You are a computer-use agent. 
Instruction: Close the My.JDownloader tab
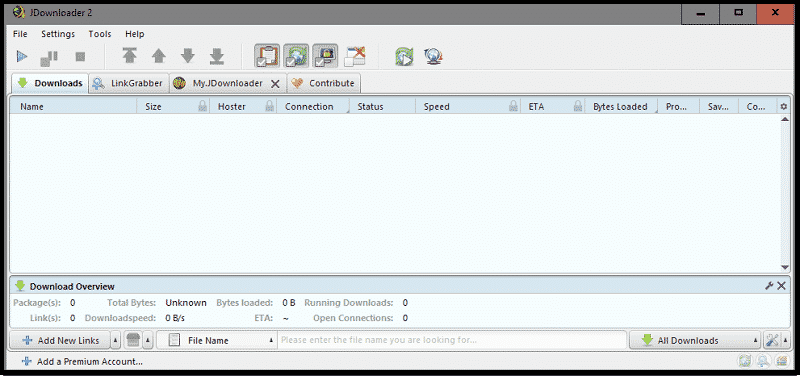pyautogui.click(x=275, y=84)
